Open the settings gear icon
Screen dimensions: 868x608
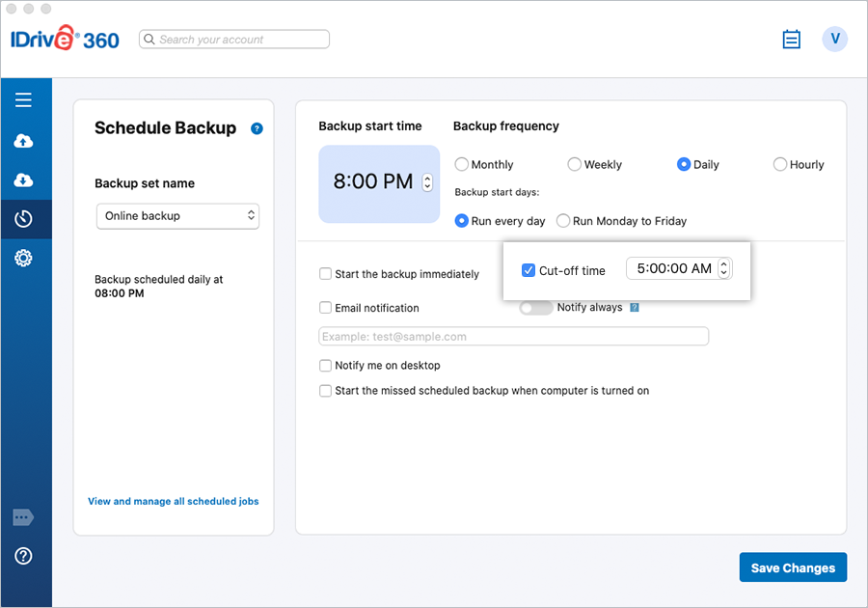[23, 258]
